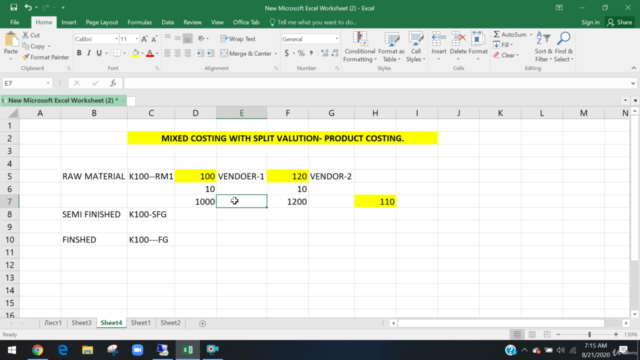Open Conditional Formatting menu

(x=360, y=47)
